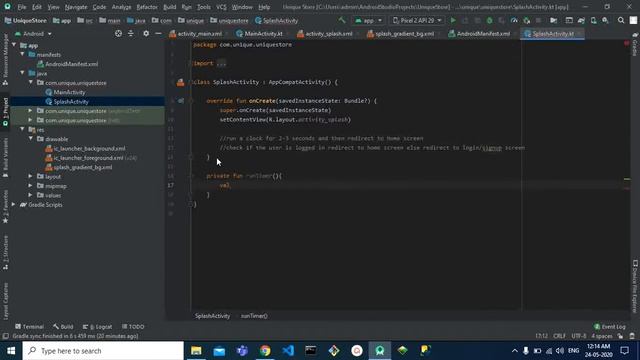Click the Sync Project with Gradle icon

coord(581,20)
